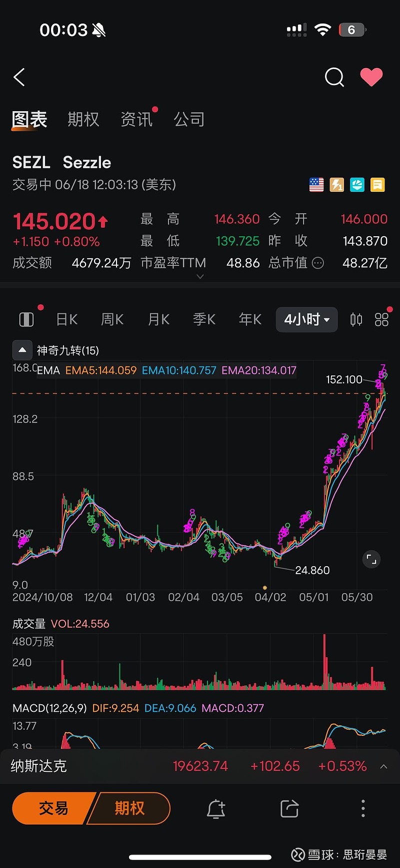400x868 pixels.
Task: Switch to the 图表 tab
Action: (29, 119)
